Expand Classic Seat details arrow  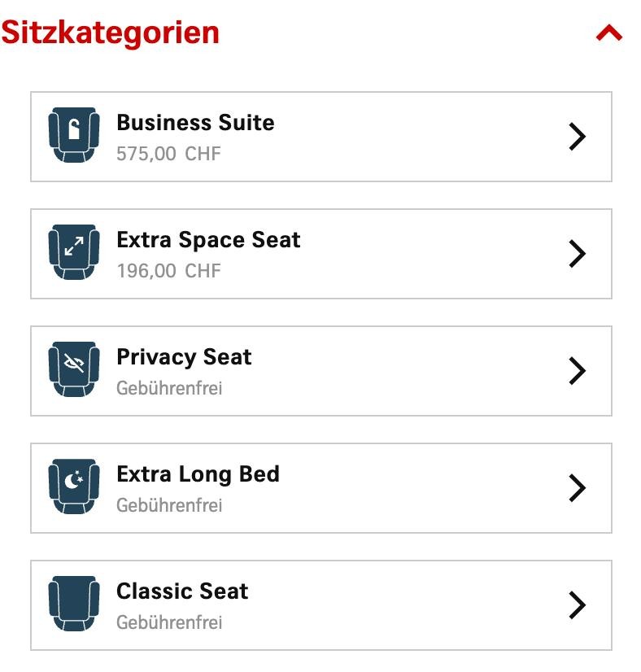pyautogui.click(x=577, y=605)
